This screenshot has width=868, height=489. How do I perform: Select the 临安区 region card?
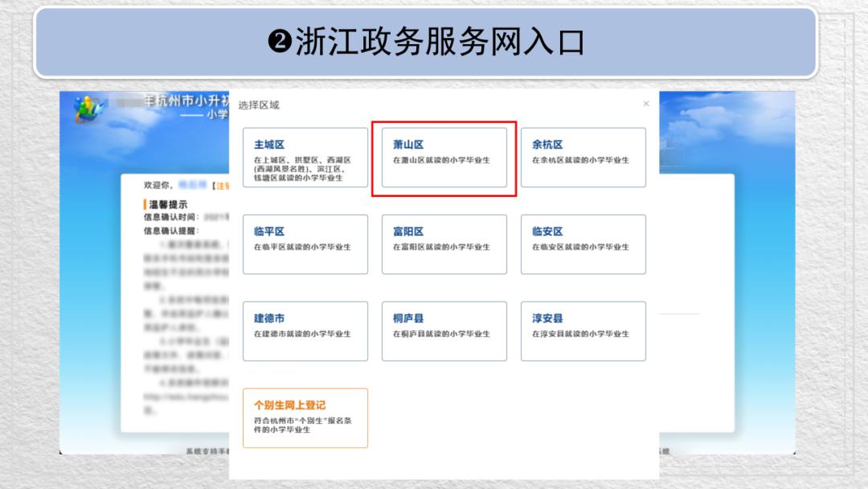583,244
